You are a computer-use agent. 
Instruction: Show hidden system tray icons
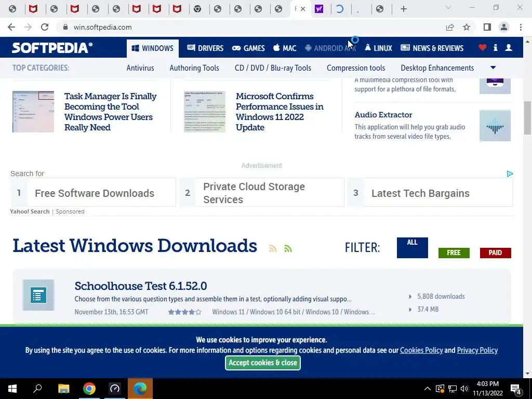tap(428, 389)
